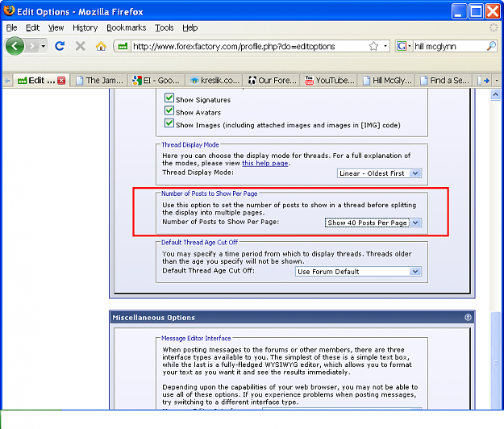Switch to the Our Fore... tab
Viewport: 504px width, 429px height.
coord(272,81)
